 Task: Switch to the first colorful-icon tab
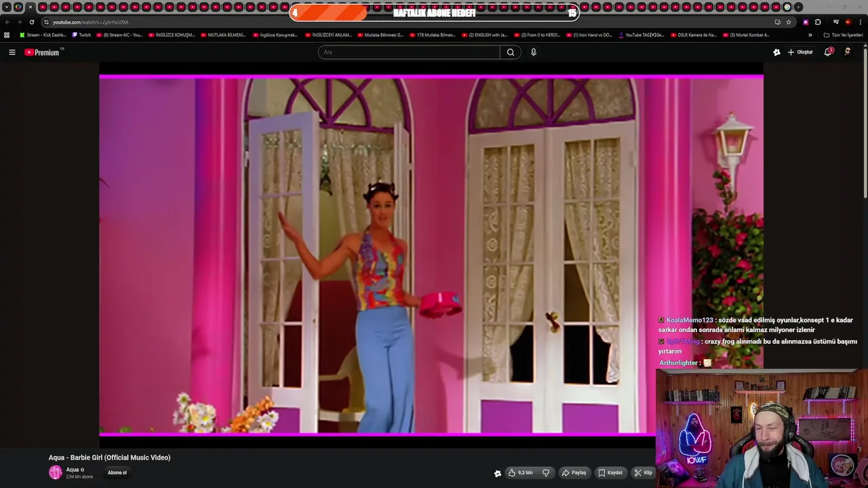click(x=18, y=7)
